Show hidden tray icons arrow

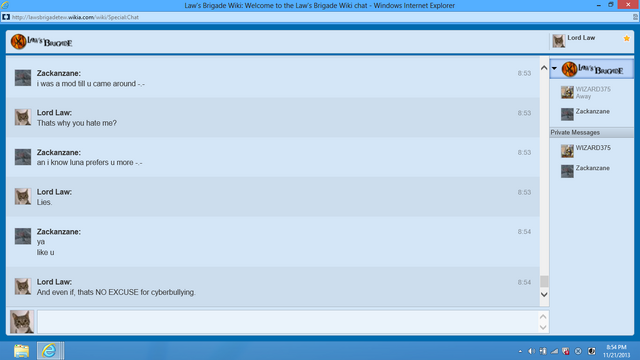[520, 351]
